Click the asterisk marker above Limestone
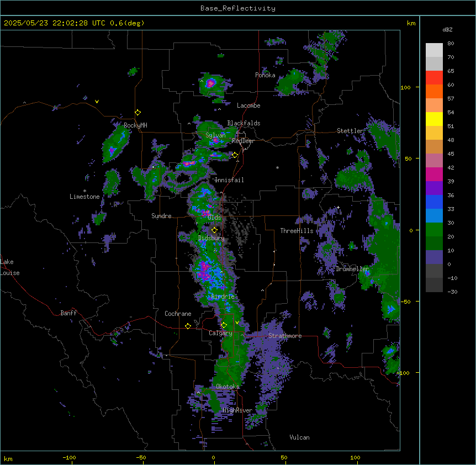Screen dimensions: 476x465 84,191
